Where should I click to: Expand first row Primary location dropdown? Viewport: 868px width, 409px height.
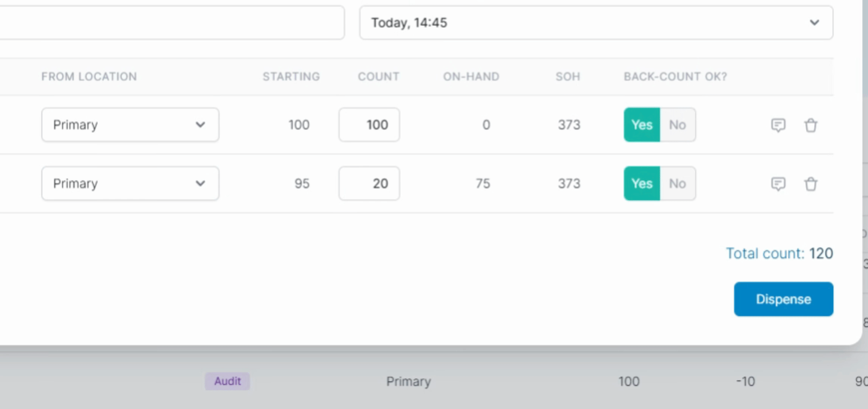[x=130, y=125]
